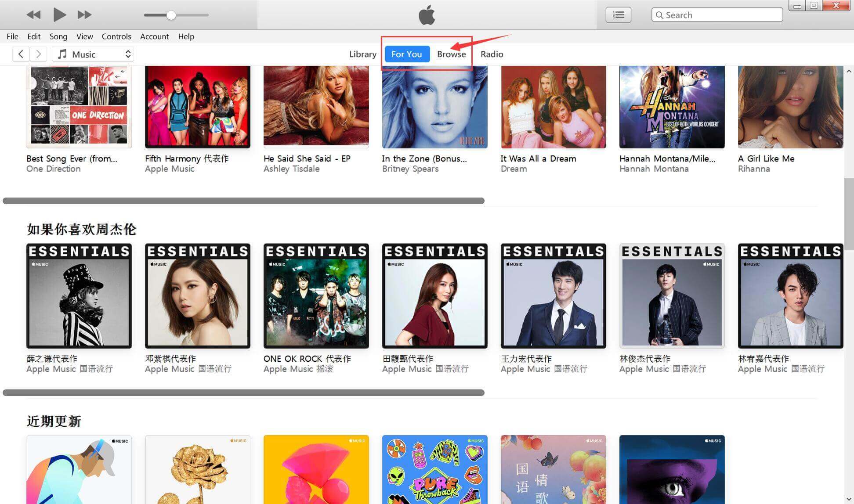Click the forward navigation arrow icon
Image resolution: width=854 pixels, height=504 pixels.
38,54
